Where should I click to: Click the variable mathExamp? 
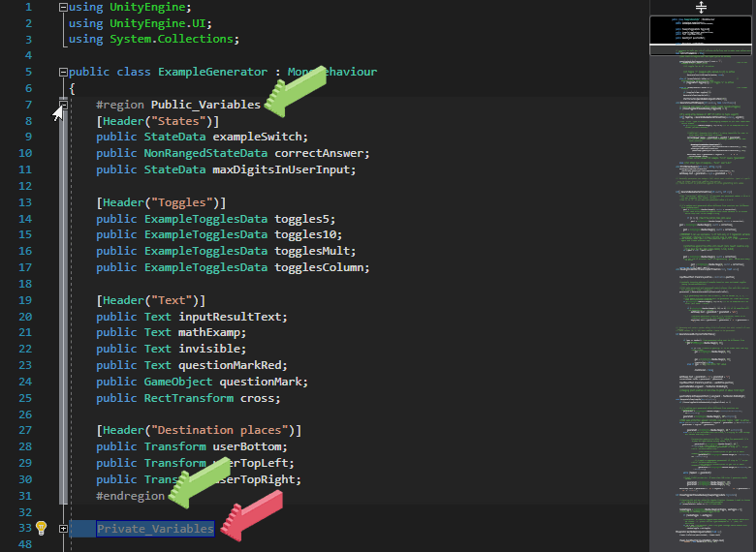click(209, 332)
